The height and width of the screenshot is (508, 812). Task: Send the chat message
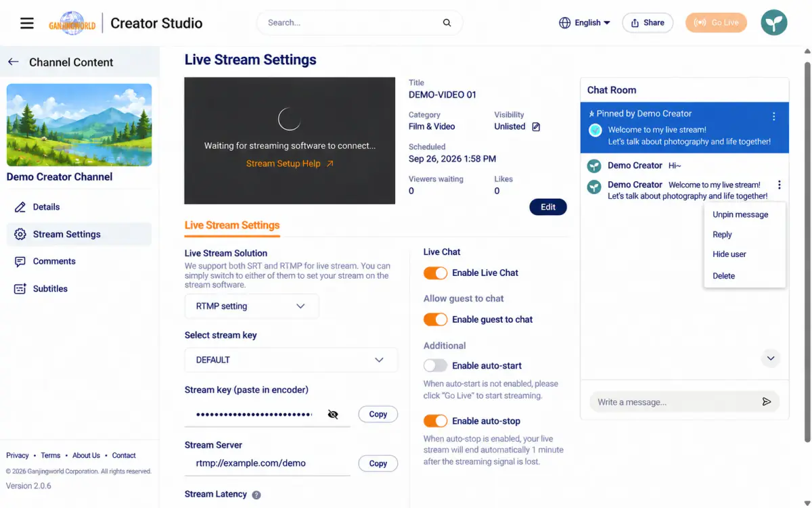(767, 402)
